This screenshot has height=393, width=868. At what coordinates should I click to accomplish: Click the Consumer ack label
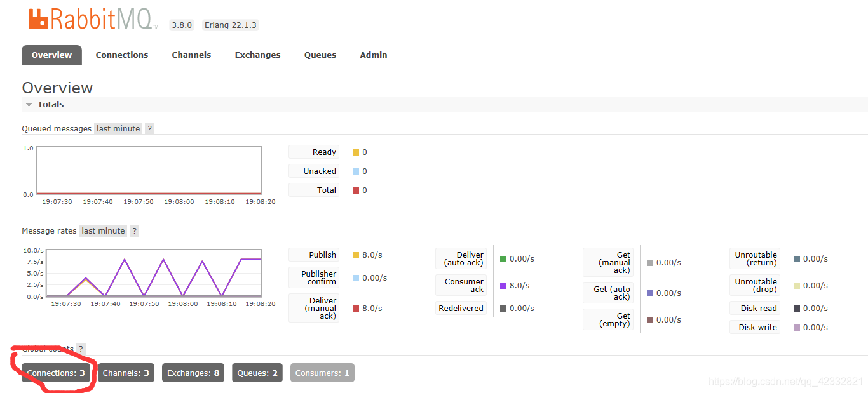pyautogui.click(x=461, y=285)
